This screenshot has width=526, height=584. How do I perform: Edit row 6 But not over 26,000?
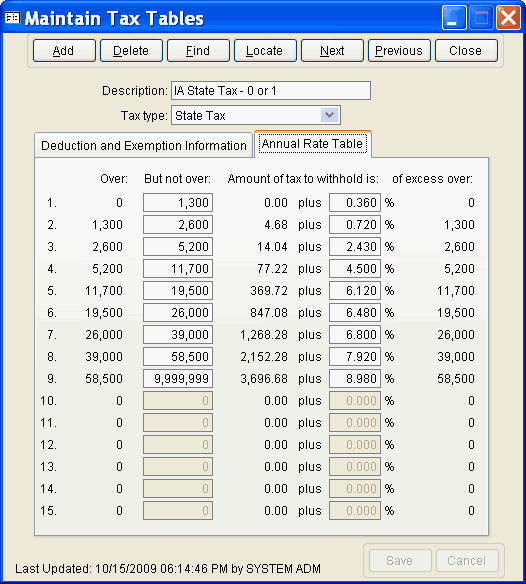coord(178,312)
